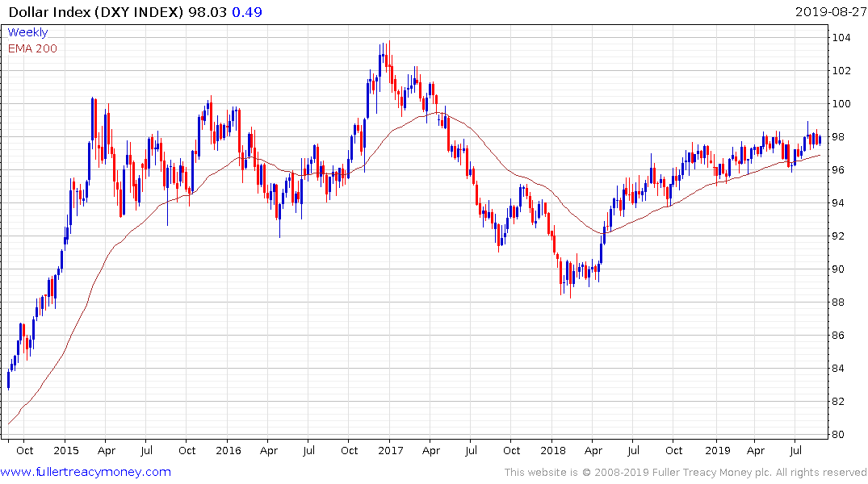Click the '102' price axis label

pos(841,71)
